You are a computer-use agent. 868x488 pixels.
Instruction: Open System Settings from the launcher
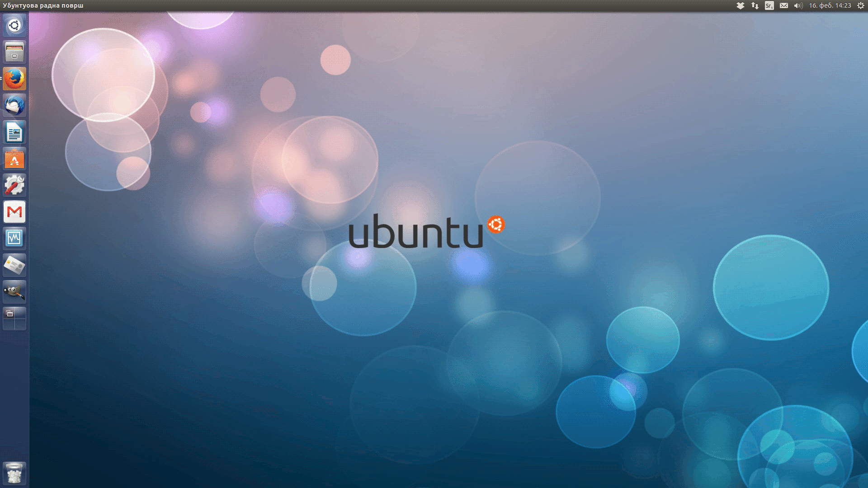point(14,185)
